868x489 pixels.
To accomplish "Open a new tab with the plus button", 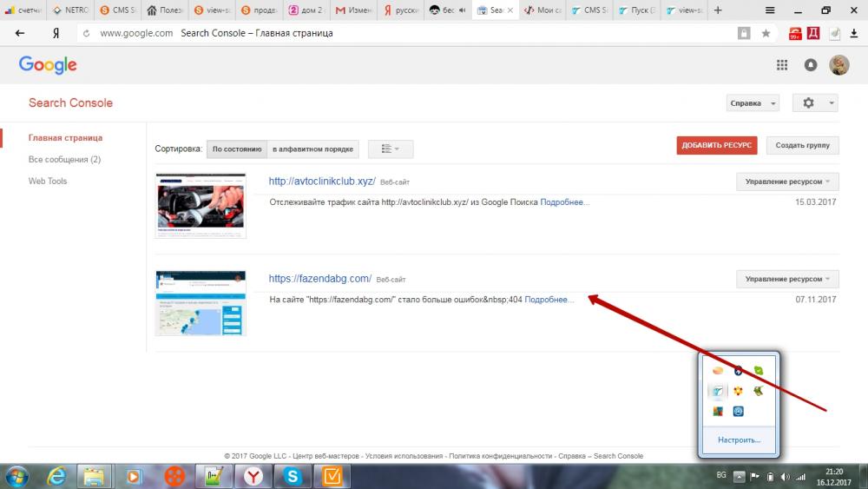I will tap(718, 10).
